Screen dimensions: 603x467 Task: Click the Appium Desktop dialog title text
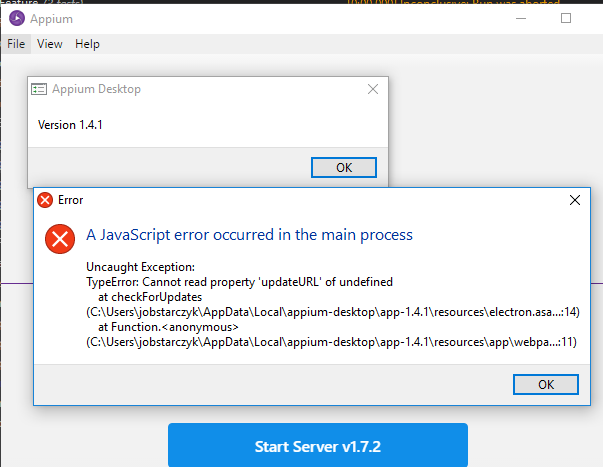96,89
